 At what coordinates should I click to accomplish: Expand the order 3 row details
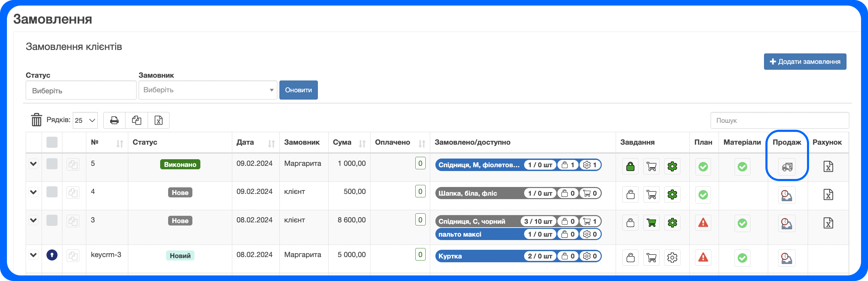tap(33, 220)
